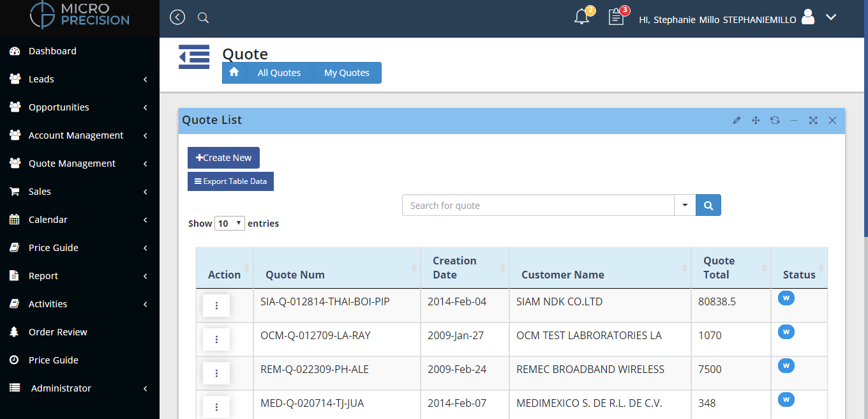Click the Create New button

[x=223, y=157]
